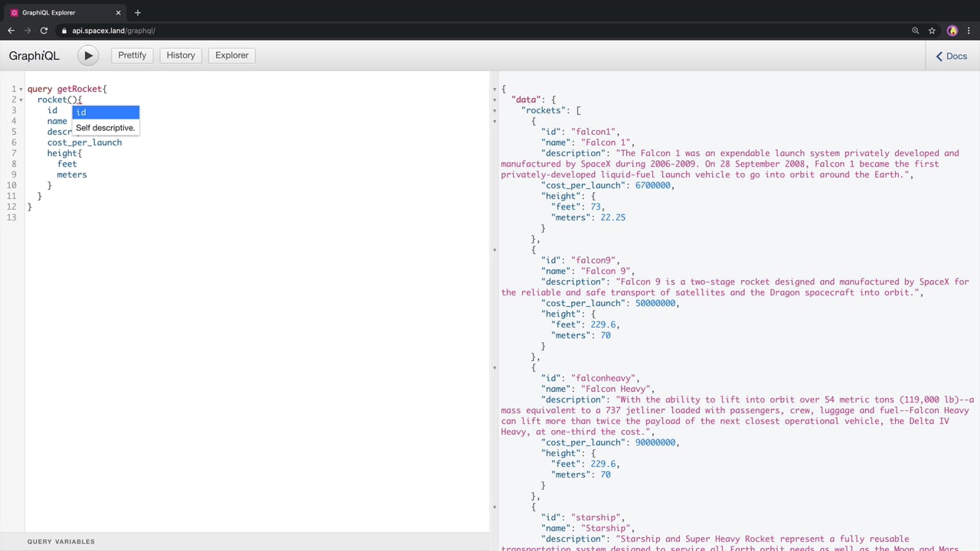
Task: Open the Chrome profile avatar
Action: click(952, 31)
